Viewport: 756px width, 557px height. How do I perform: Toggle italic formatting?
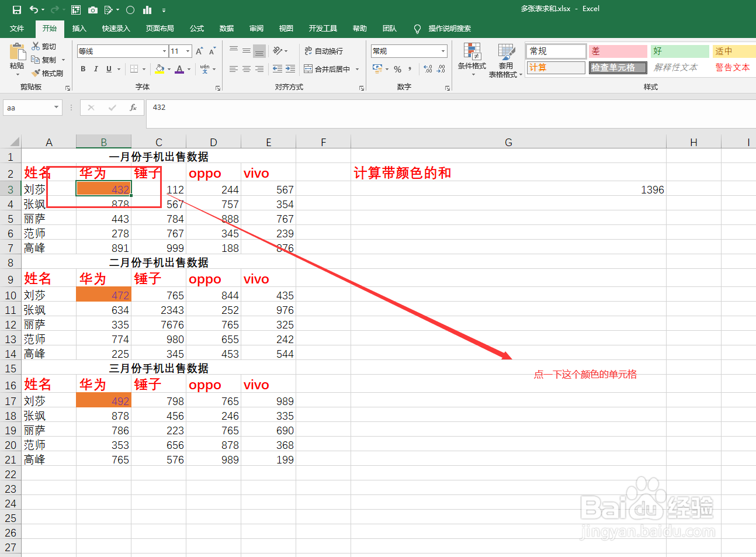point(95,69)
